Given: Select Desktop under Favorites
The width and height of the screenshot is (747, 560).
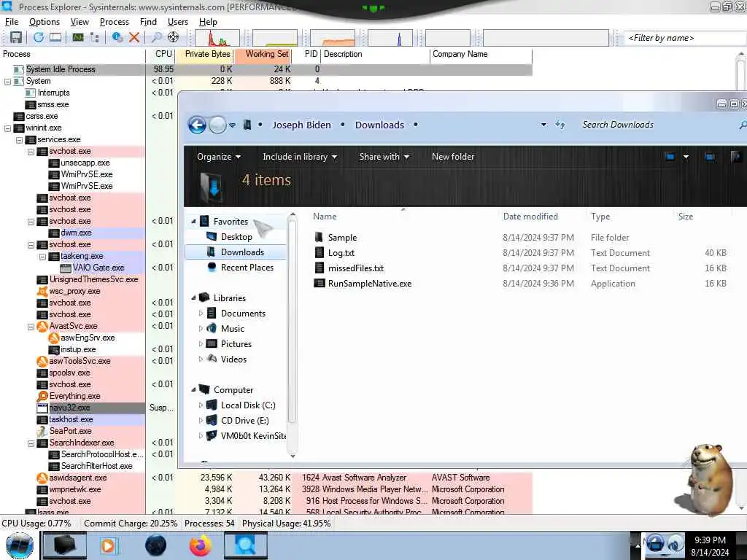Looking at the screenshot, I should (236, 237).
